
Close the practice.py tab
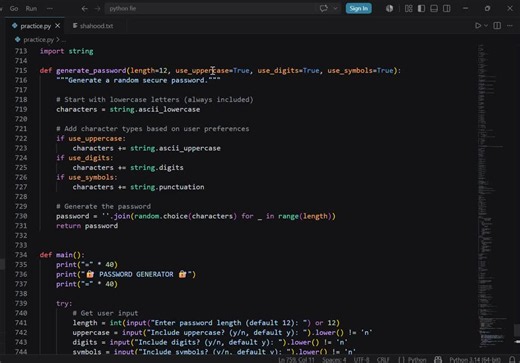pos(58,26)
